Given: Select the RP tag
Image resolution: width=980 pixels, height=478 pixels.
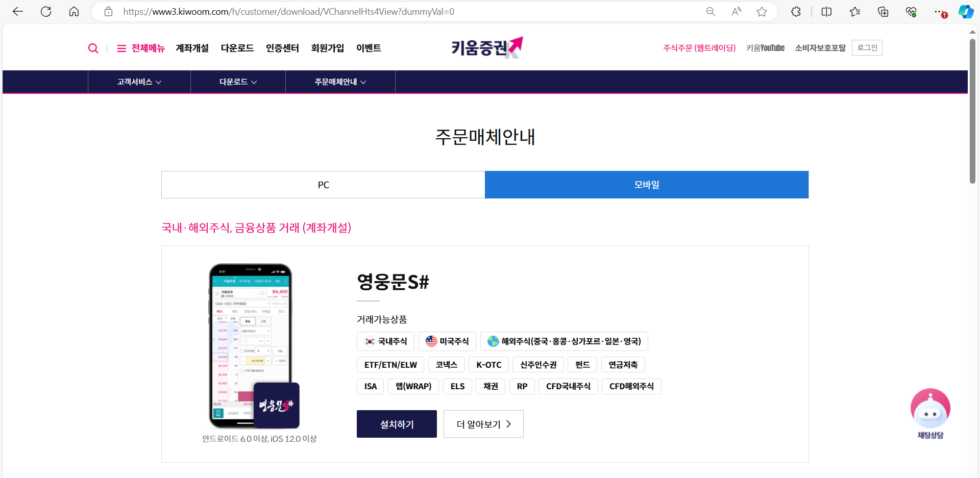Looking at the screenshot, I should click(522, 386).
